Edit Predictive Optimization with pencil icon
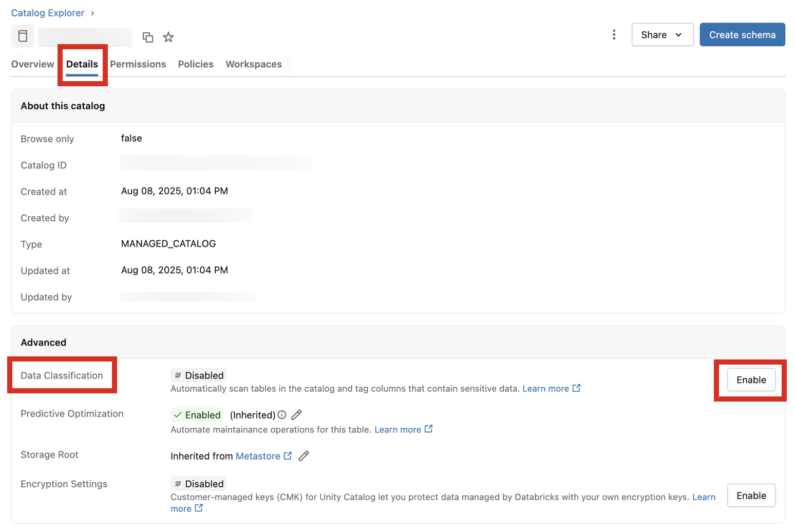 point(296,415)
